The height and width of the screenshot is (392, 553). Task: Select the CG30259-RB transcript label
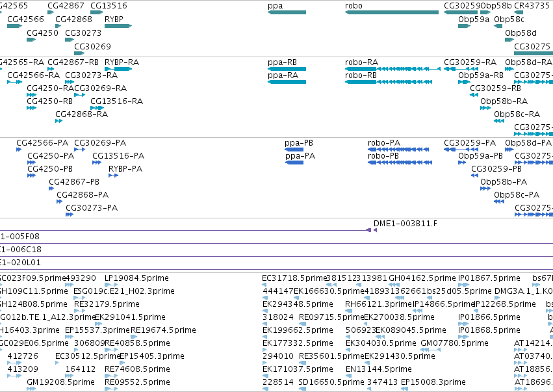coord(495,88)
